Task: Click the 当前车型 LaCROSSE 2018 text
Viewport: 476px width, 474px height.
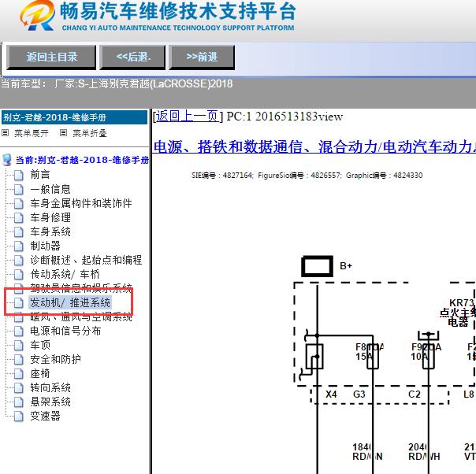Action: pos(117,83)
